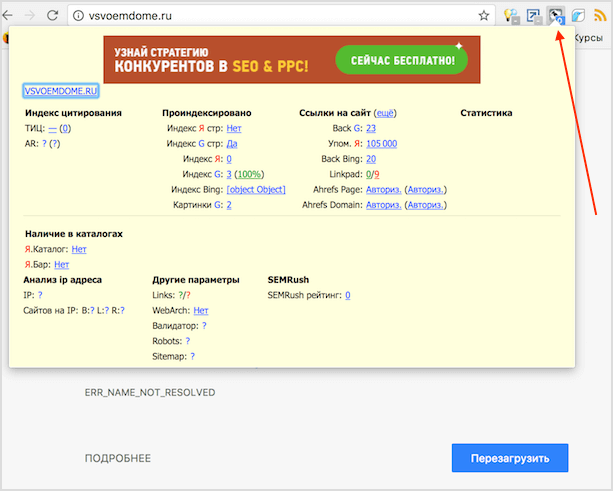Screen dimensions: 613x491
Task: Go back using browser back arrow
Action: pos(7,16)
